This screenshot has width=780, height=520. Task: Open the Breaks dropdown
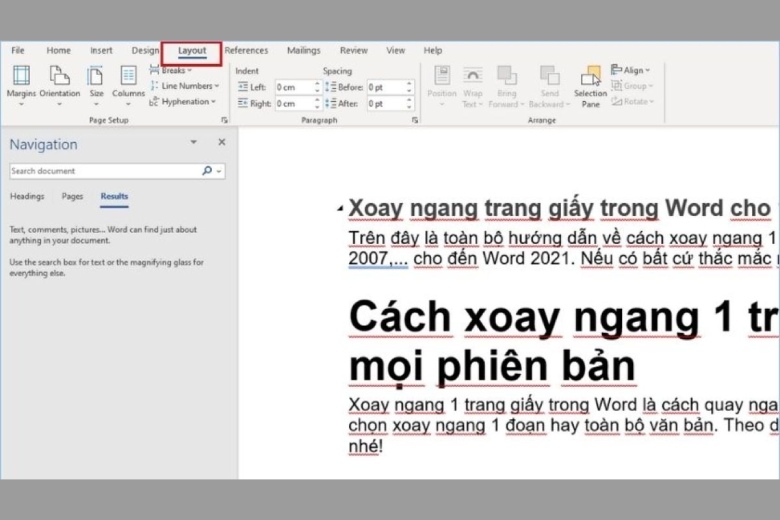click(x=171, y=70)
